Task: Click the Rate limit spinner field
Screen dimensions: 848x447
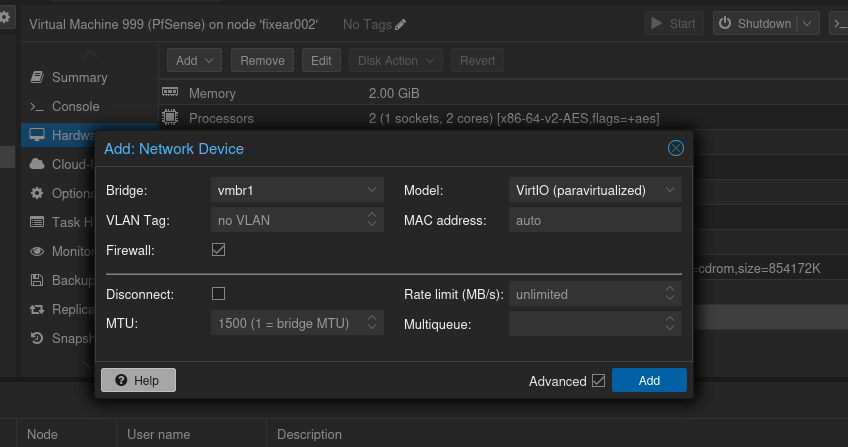Action: click(587, 294)
